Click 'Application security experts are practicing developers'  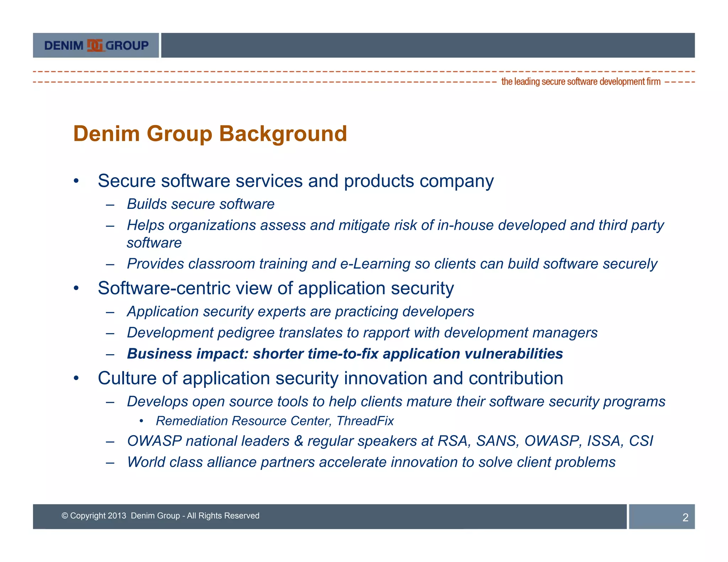300,312
